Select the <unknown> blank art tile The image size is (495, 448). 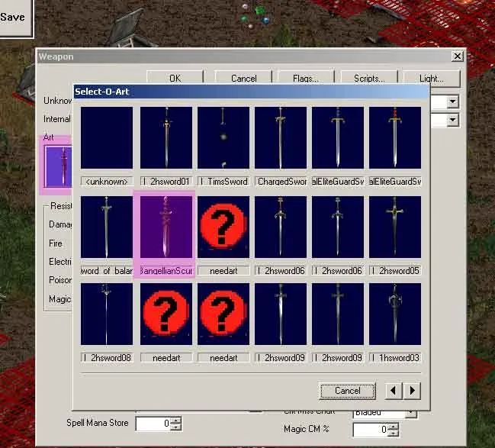tap(107, 137)
